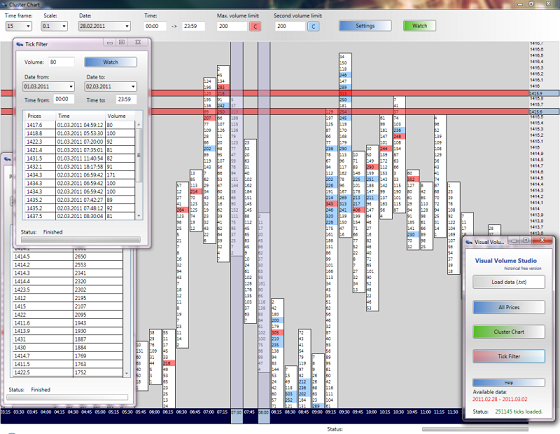Click the Settings button in the top bar
Viewport: 560px width, 434px height.
point(365,26)
